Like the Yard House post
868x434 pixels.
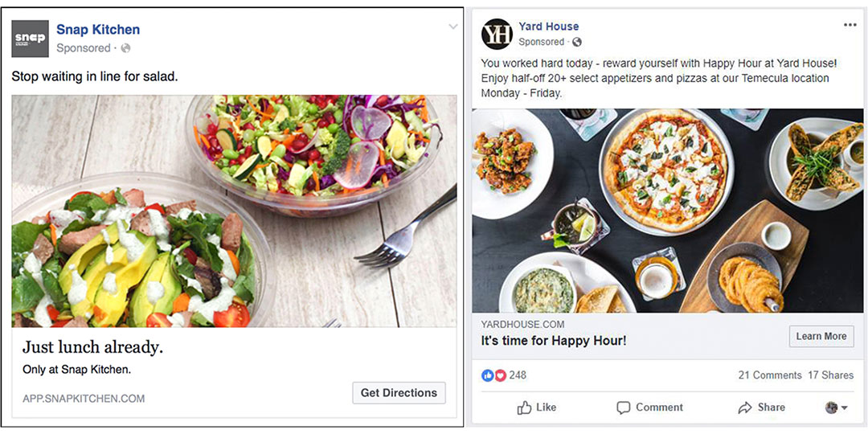[536, 407]
